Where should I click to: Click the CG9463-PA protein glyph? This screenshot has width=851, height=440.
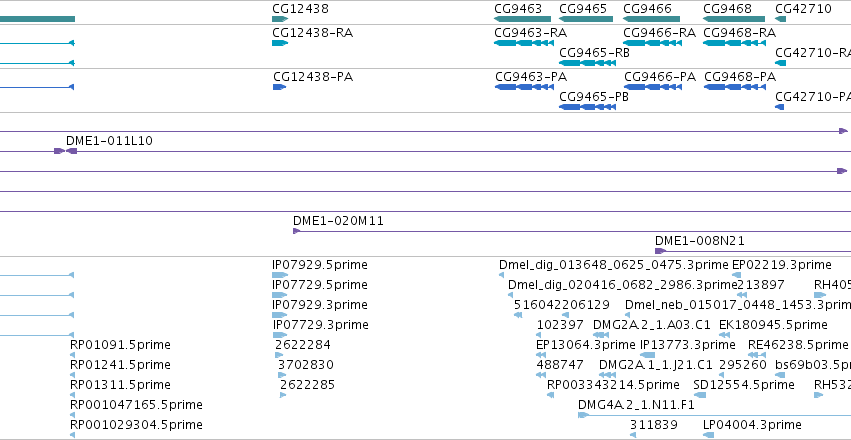tap(524, 87)
